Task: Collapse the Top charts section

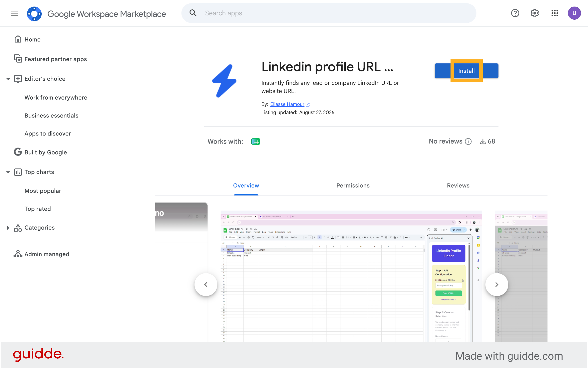Action: point(8,172)
